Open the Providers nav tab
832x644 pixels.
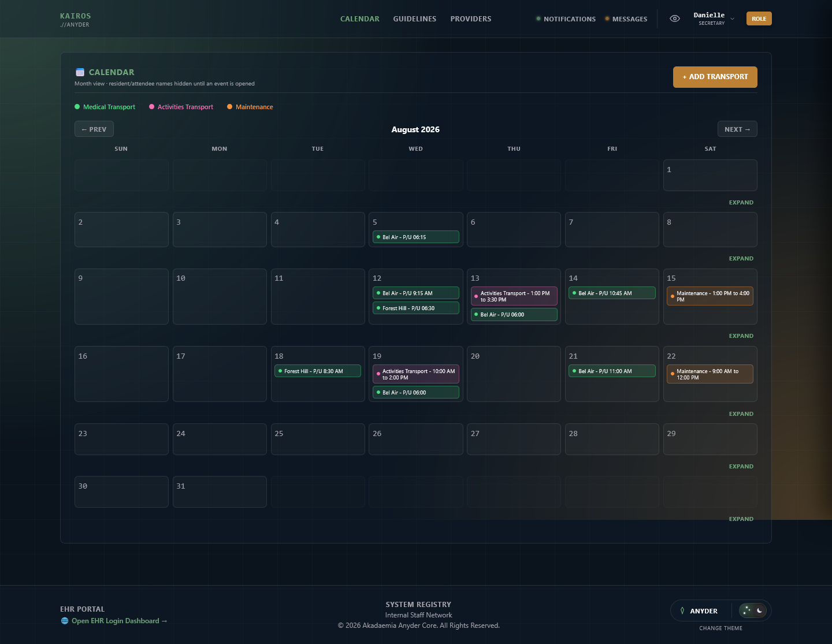tap(471, 19)
